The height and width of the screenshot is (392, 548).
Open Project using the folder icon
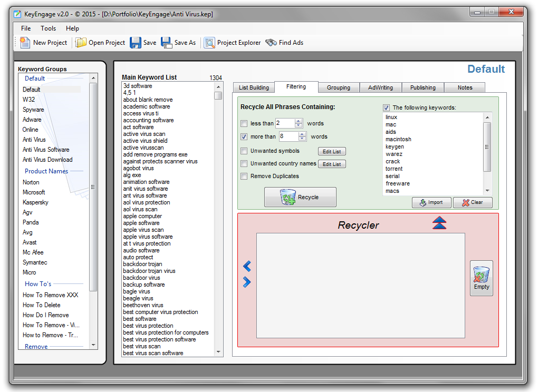pos(81,43)
